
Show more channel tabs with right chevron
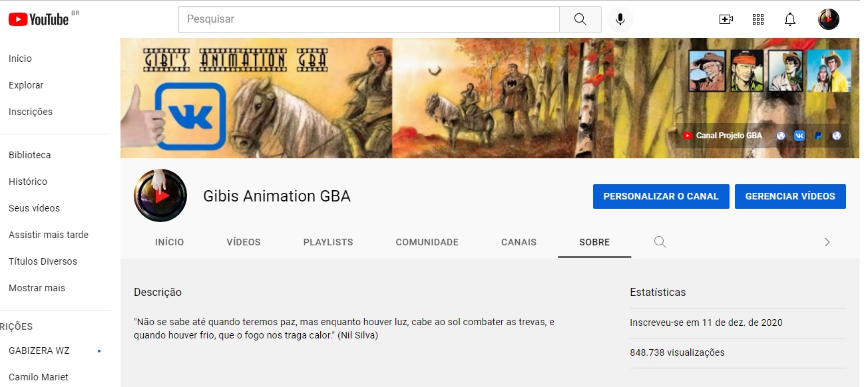(x=827, y=242)
